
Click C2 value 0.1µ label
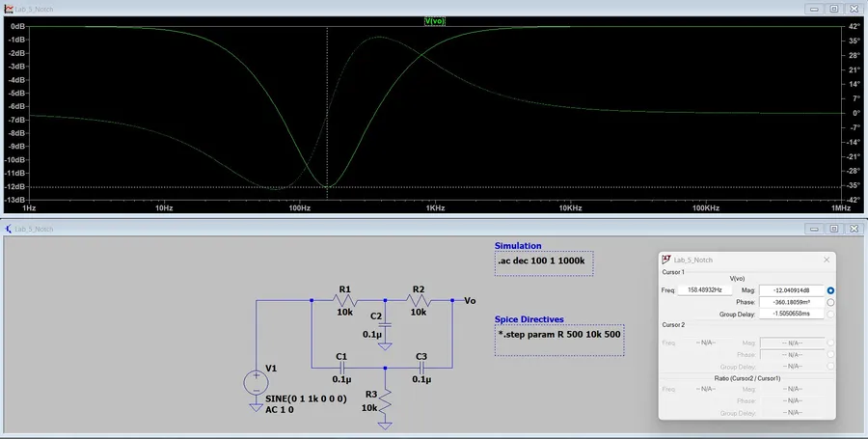tap(372, 335)
